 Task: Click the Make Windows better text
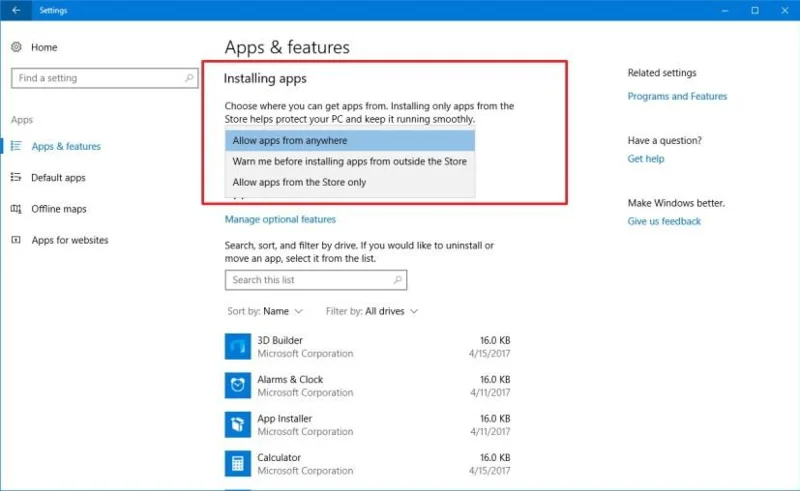[x=676, y=203]
